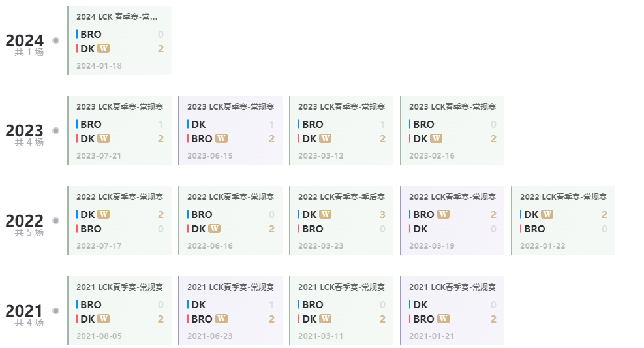Click the 2024 timeline dot marker
The image size is (644, 348).
(x=56, y=40)
